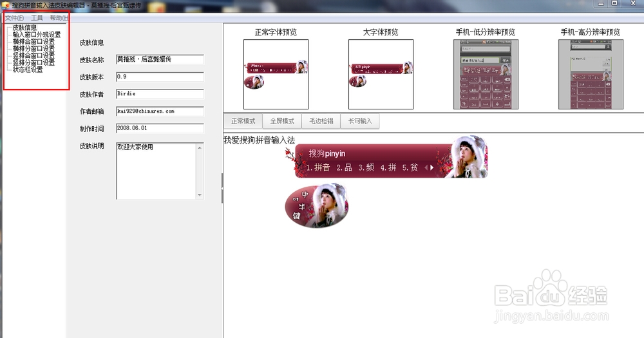Click the 半 width indicator on status bar
Viewport: 644px width, 338px height.
tap(302, 207)
